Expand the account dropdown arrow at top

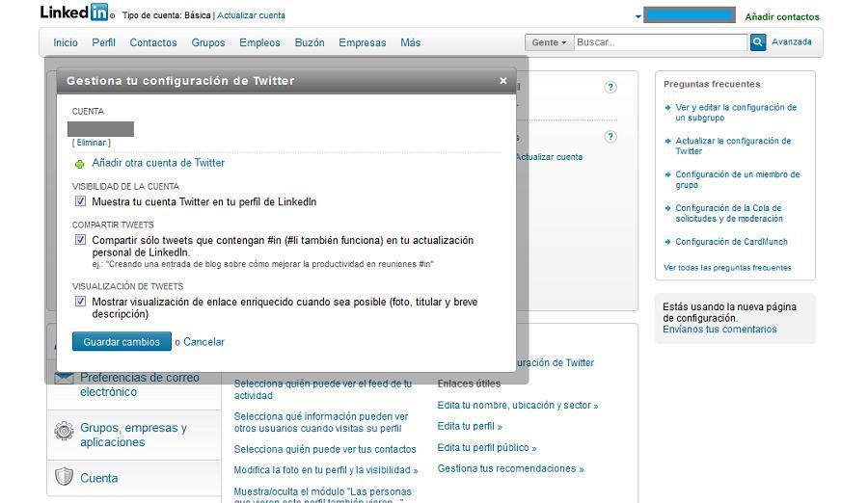[638, 16]
